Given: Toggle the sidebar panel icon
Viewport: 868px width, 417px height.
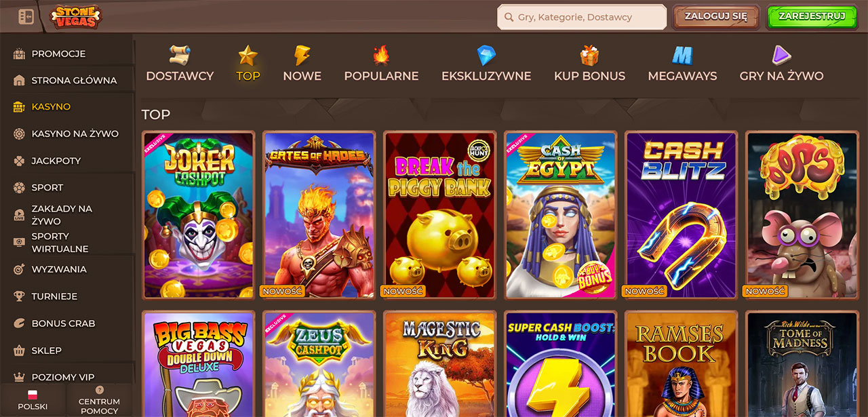Looking at the screenshot, I should [26, 16].
